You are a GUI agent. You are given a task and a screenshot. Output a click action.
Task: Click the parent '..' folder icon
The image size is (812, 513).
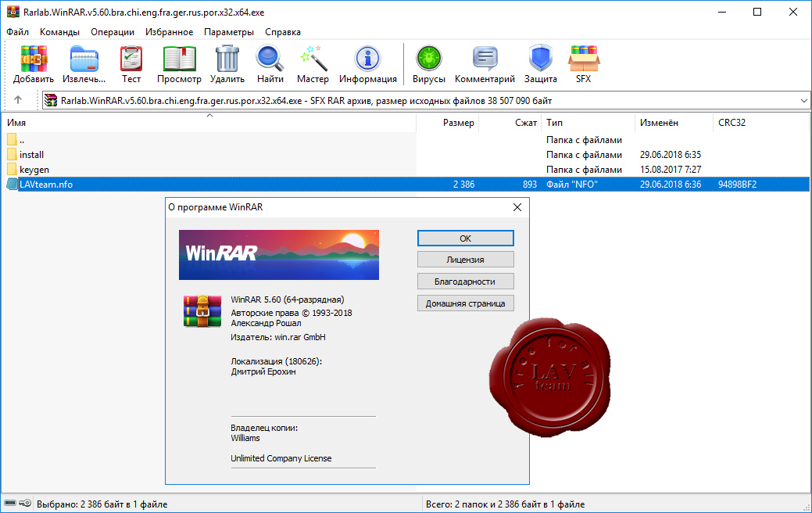13,139
